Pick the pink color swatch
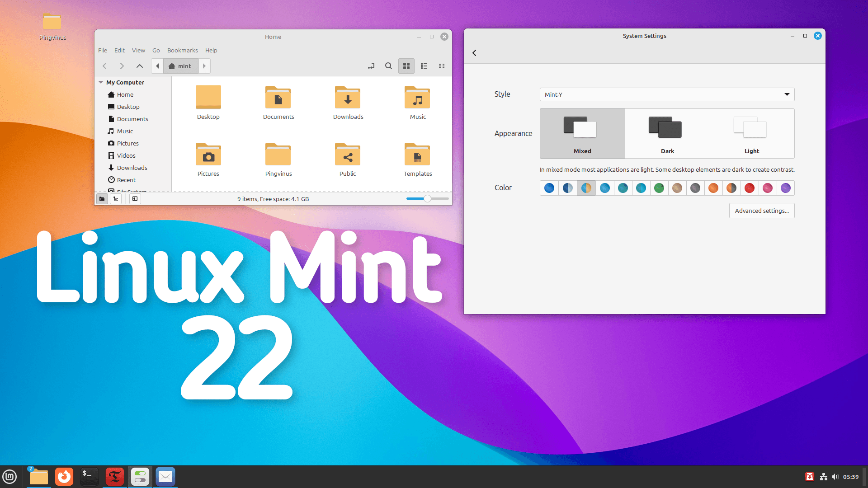 (768, 188)
